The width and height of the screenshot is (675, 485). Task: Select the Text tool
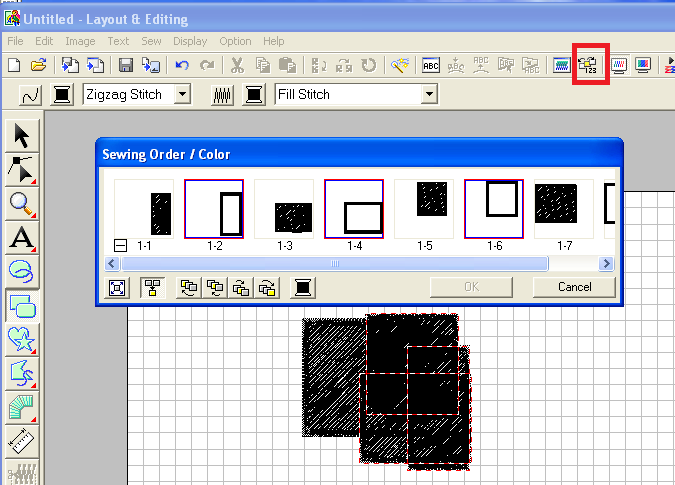[22, 238]
